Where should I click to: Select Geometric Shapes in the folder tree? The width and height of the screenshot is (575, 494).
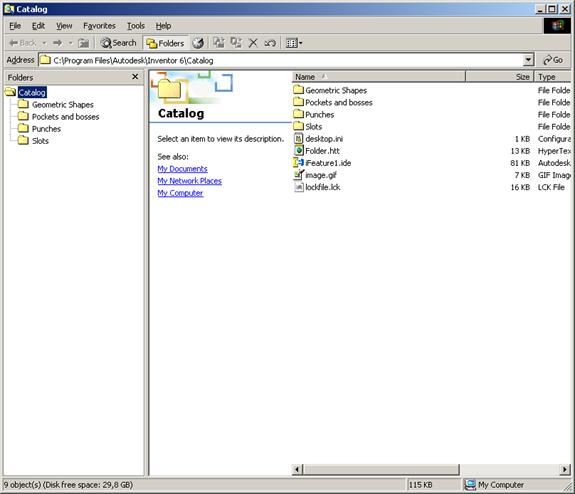pos(63,105)
